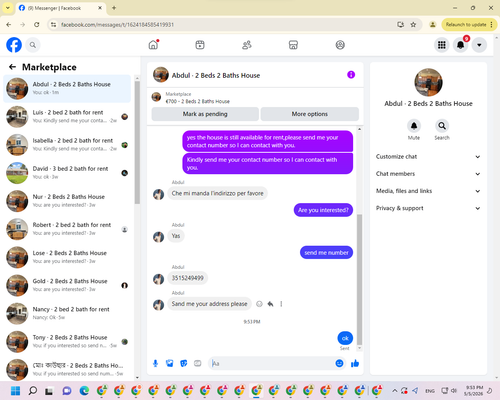
Task: Click the chat list scrollbar
Action: tap(137, 142)
